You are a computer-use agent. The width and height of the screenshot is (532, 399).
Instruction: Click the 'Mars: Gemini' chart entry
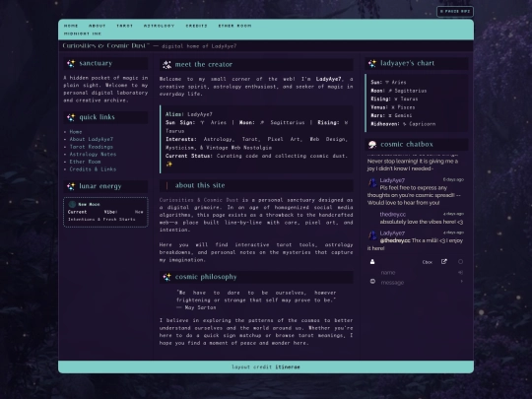click(391, 115)
